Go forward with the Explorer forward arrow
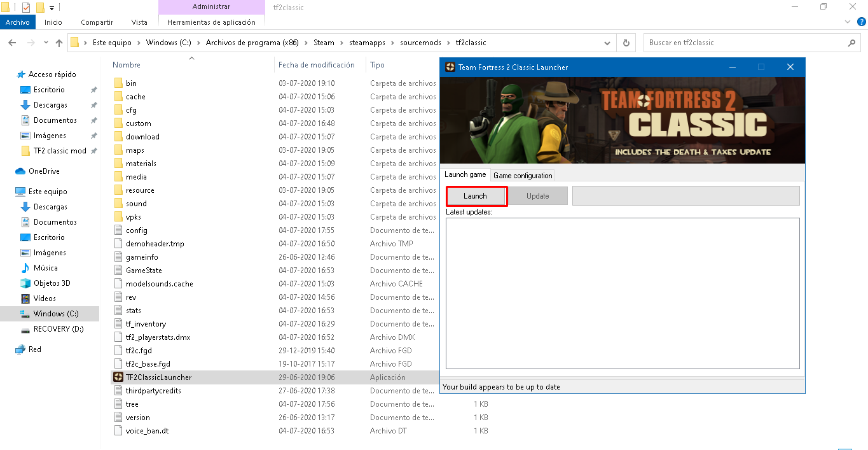 click(x=31, y=43)
